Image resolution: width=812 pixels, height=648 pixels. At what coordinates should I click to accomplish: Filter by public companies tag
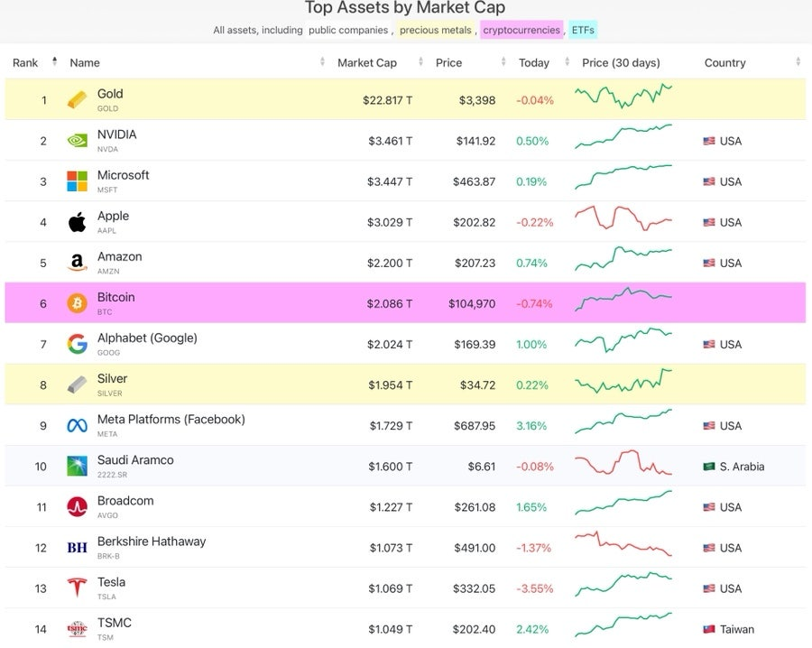(348, 30)
